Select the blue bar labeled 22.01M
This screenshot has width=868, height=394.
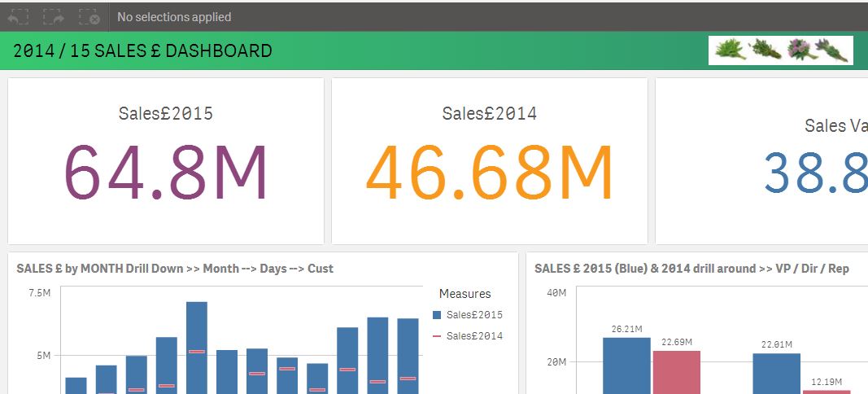coord(776,373)
